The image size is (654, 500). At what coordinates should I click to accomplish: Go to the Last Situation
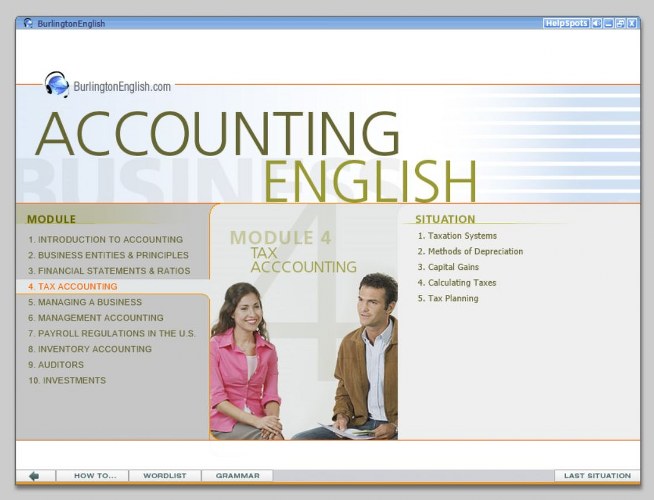[596, 476]
